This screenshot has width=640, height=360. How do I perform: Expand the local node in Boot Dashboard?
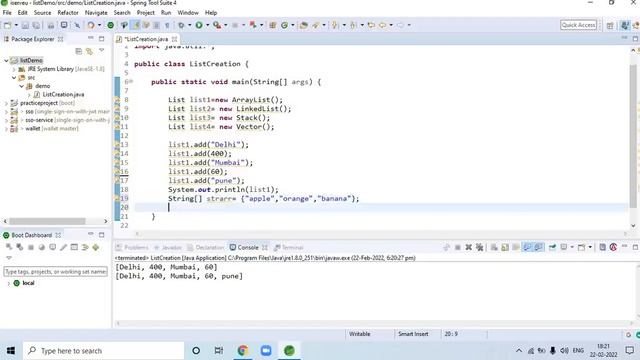[x=9, y=283]
